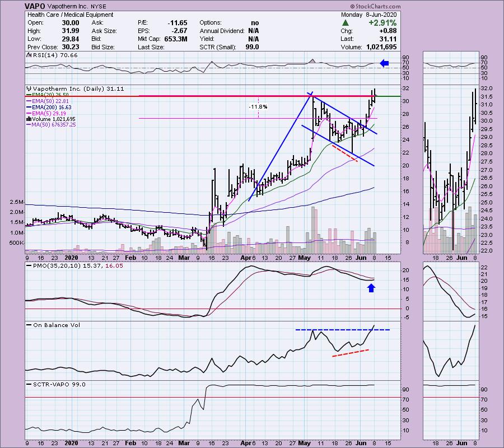Click the Health Care / Medical Equipment sector text
504x448 pixels.
pyautogui.click(x=71, y=15)
